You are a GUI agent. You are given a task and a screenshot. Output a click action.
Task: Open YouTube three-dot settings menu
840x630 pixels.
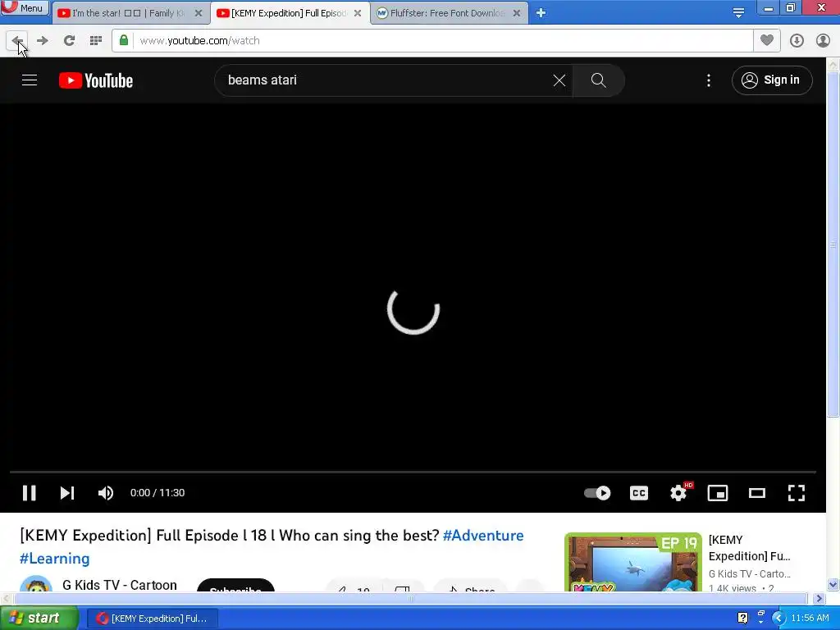coord(708,80)
